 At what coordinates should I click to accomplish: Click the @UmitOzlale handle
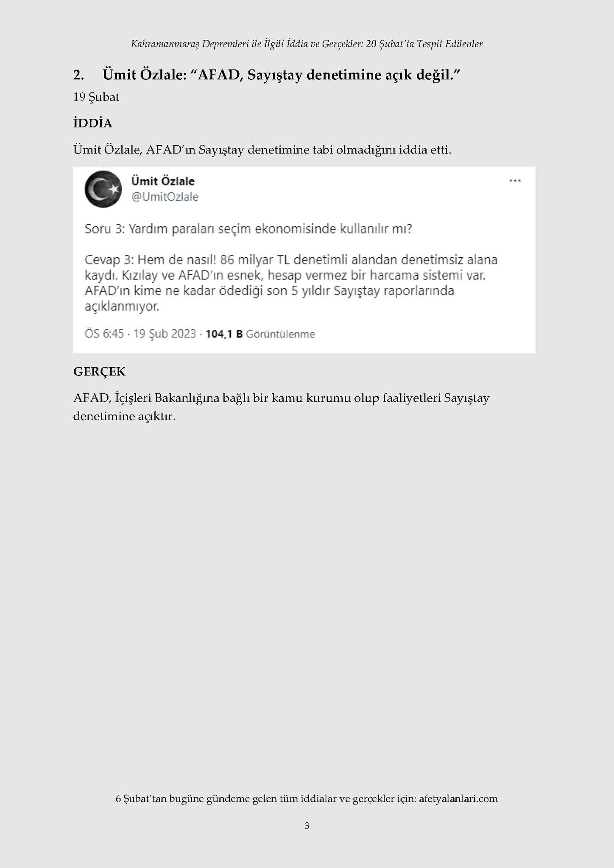point(165,197)
